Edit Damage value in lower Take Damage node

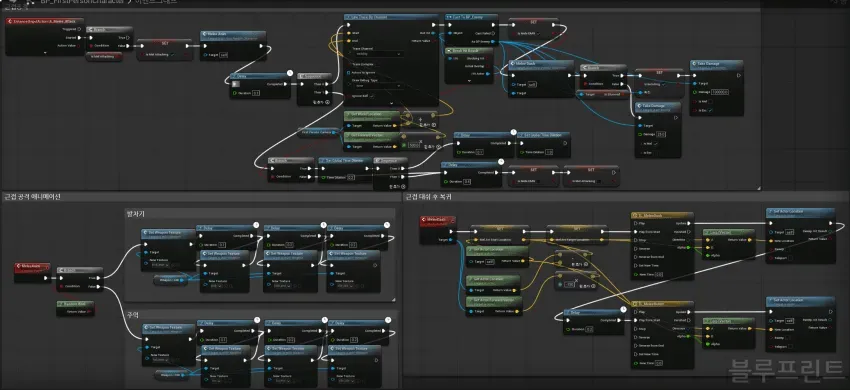(661, 134)
